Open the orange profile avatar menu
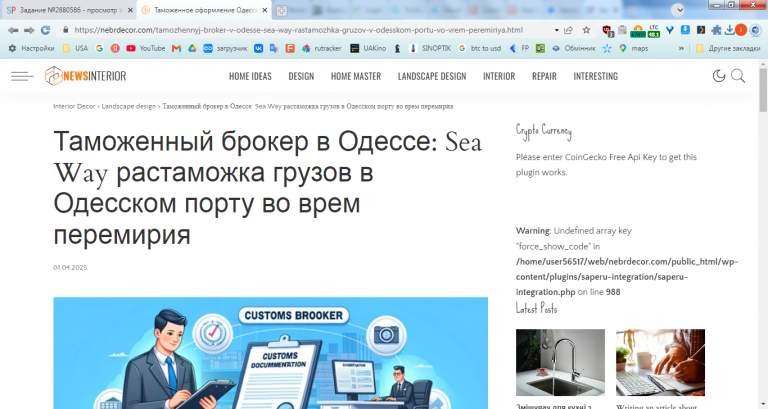The height and width of the screenshot is (409, 768). pos(741,30)
